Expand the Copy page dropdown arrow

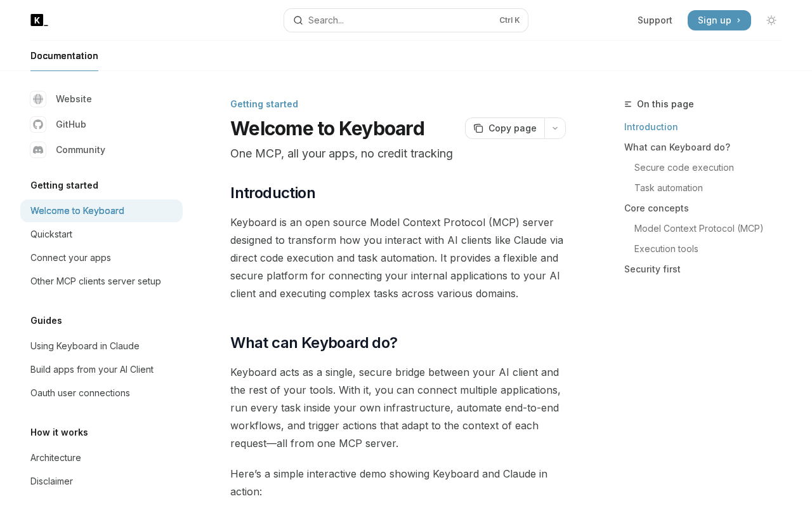(555, 128)
